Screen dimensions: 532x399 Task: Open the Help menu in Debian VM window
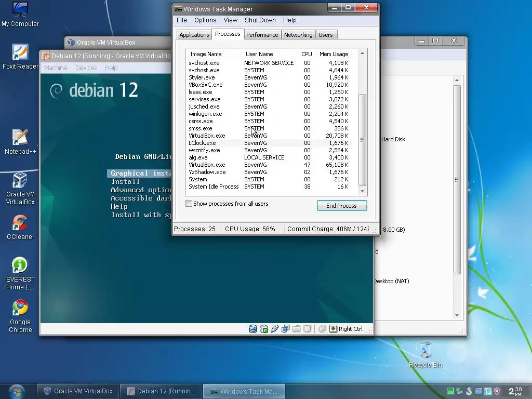[111, 68]
